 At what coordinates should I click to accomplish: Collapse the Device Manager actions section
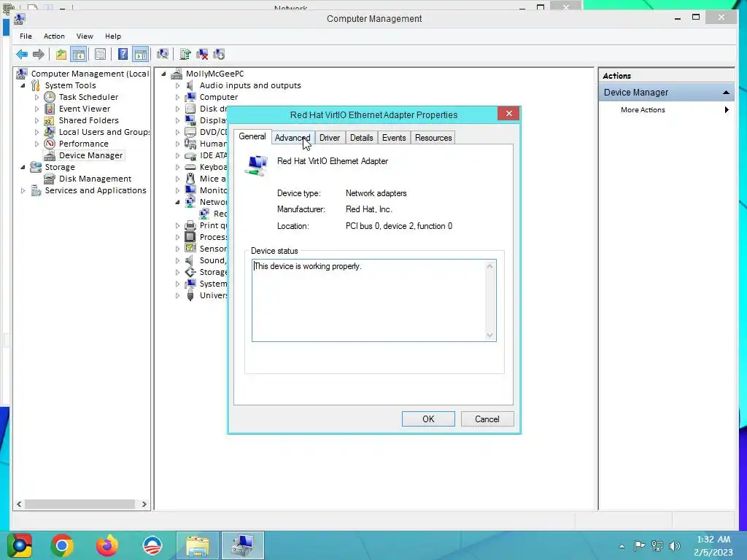click(x=726, y=93)
